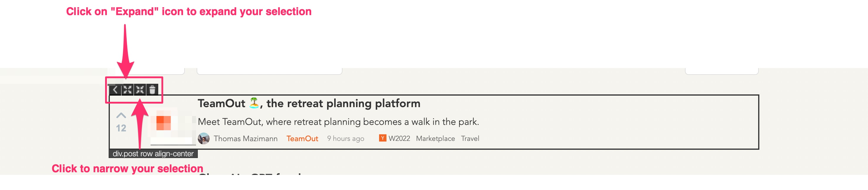868x190 pixels.
Task: Click the vote count 12
Action: tap(121, 128)
